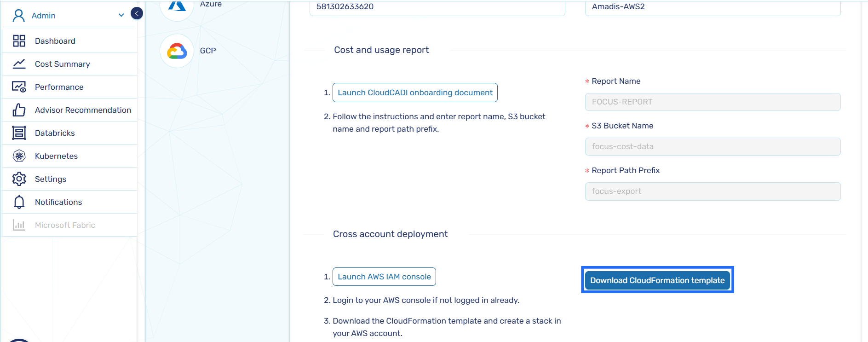The height and width of the screenshot is (342, 868).
Task: Click the Cost Summary chart icon
Action: coord(19,64)
